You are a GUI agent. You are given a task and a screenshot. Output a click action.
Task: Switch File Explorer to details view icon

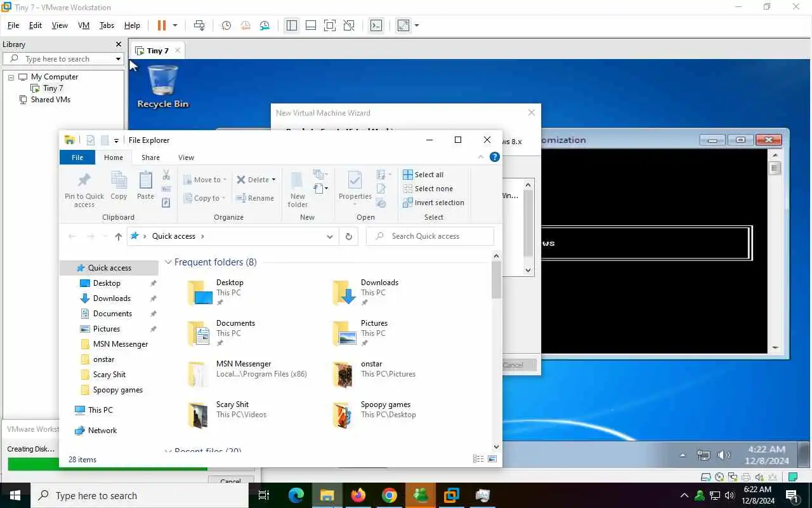click(478, 459)
